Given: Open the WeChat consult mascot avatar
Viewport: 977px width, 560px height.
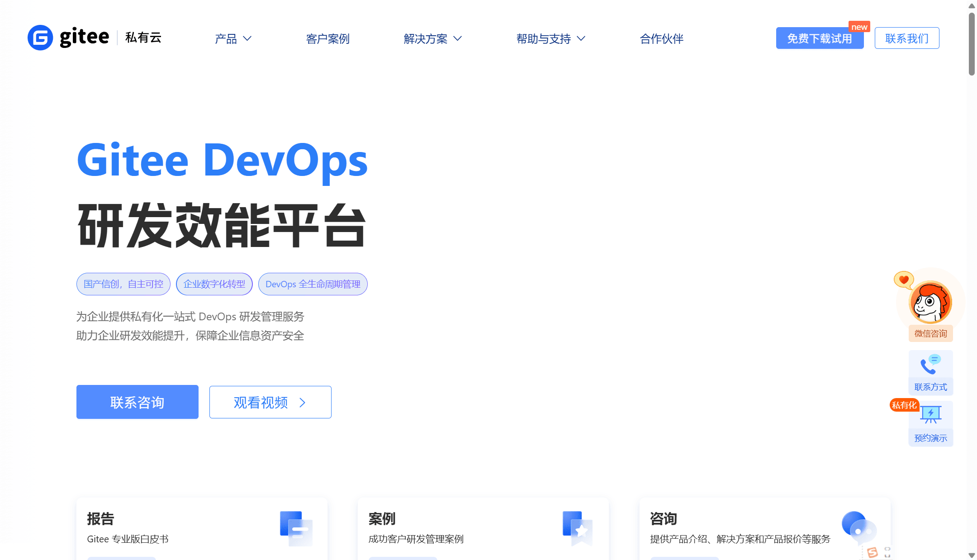Looking at the screenshot, I should point(930,302).
